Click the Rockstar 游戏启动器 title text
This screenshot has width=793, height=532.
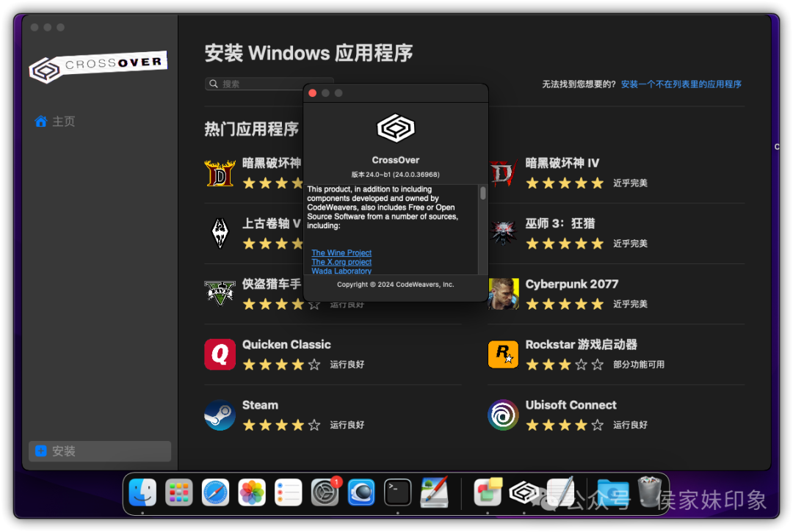tap(581, 345)
